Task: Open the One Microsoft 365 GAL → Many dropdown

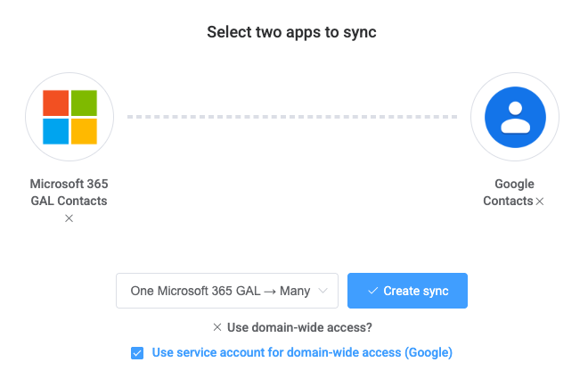Action: [227, 291]
